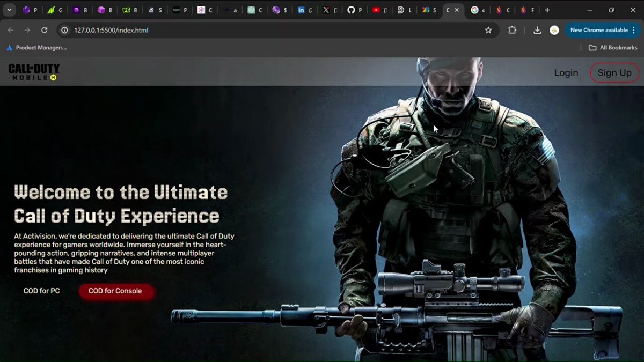The image size is (644, 362).
Task: Open the Downloads arrow icon
Action: 538,30
